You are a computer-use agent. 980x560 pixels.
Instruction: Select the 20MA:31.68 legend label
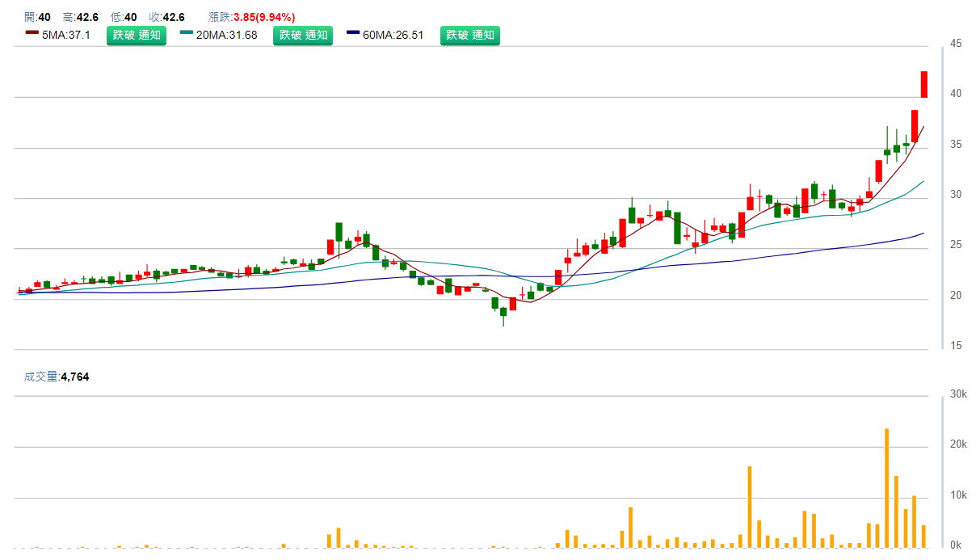226,36
